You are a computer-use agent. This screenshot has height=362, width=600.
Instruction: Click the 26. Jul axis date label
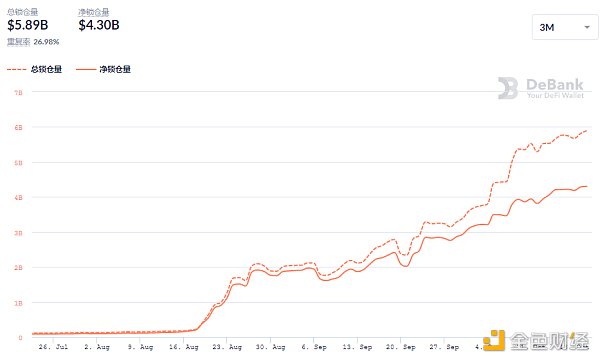(53, 347)
